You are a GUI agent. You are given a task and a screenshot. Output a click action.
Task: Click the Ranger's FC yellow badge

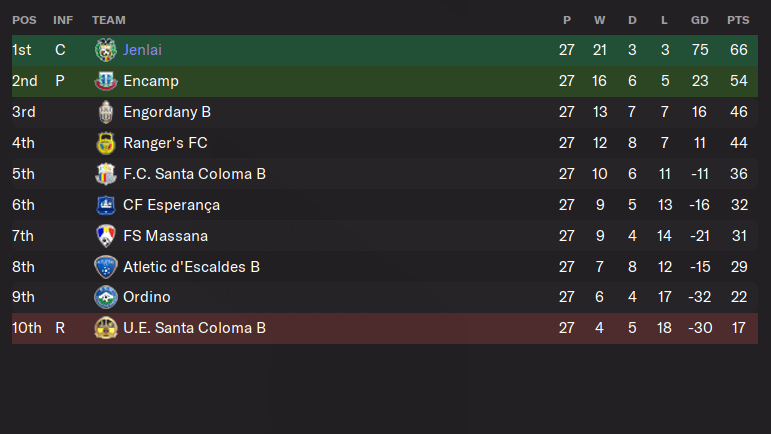(x=105, y=143)
